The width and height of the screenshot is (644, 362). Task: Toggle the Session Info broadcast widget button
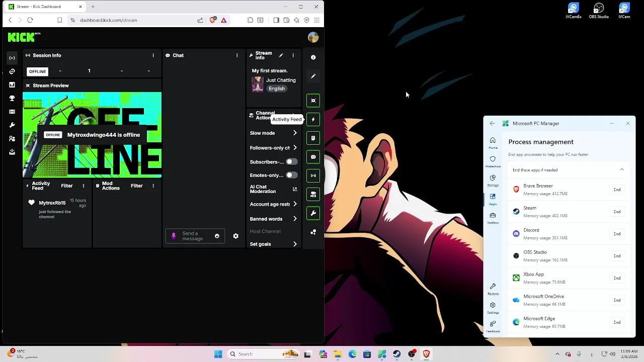(313, 175)
